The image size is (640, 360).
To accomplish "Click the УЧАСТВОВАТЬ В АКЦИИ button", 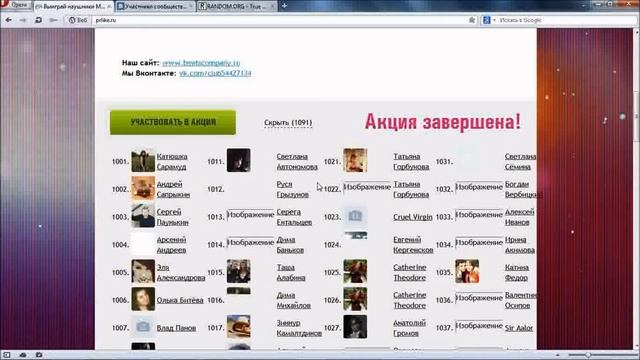I will point(173,122).
